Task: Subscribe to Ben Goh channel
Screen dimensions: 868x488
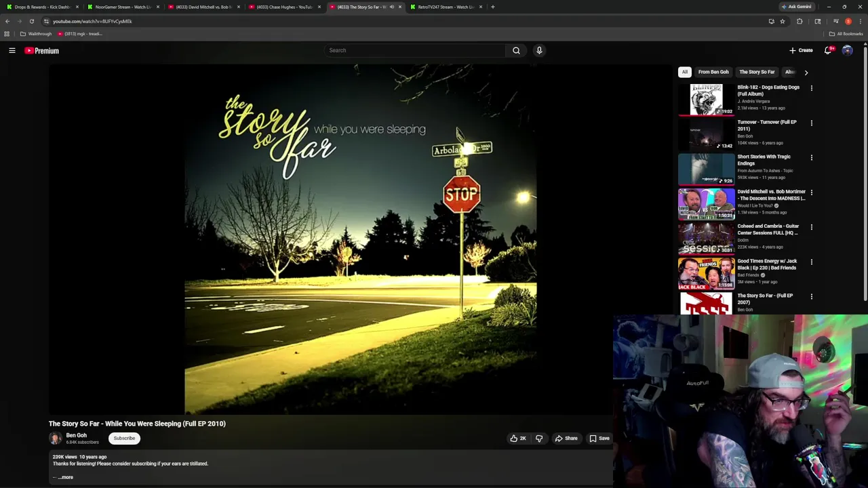Action: point(124,439)
